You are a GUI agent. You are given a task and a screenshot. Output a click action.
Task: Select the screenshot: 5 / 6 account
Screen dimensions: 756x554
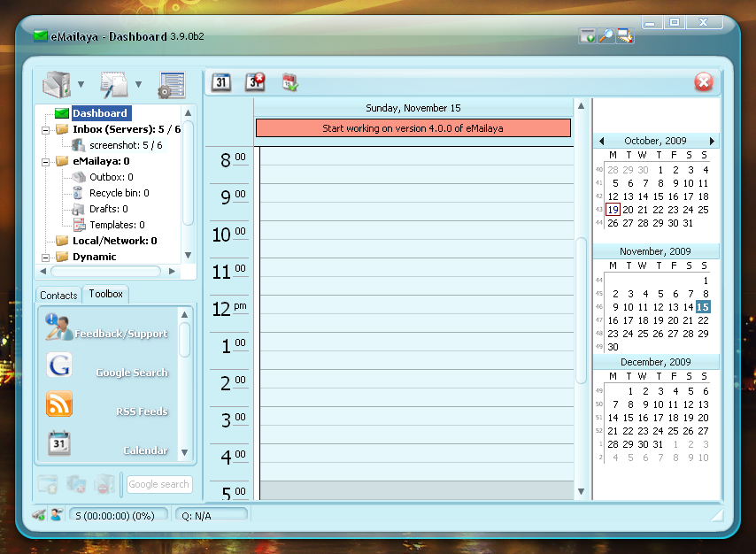pyautogui.click(x=126, y=145)
